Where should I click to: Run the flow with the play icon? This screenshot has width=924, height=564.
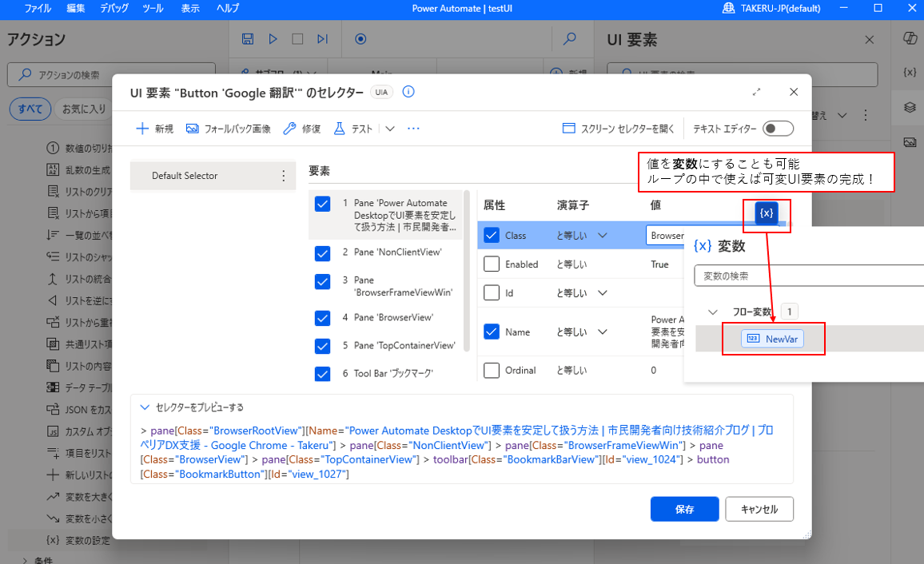[272, 38]
